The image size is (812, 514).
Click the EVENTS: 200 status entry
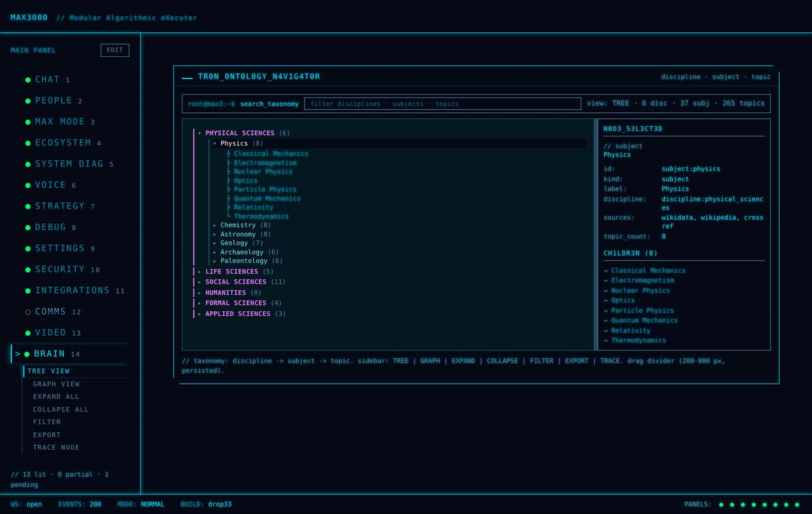click(80, 504)
